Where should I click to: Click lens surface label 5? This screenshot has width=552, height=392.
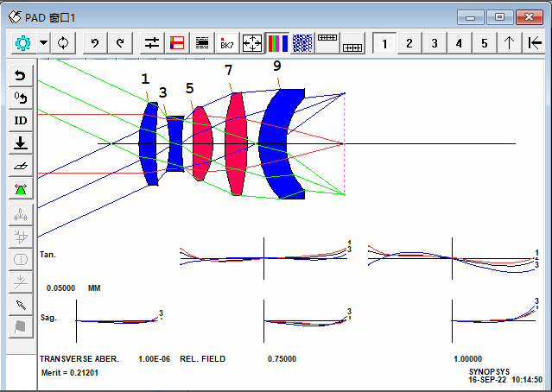189,88
